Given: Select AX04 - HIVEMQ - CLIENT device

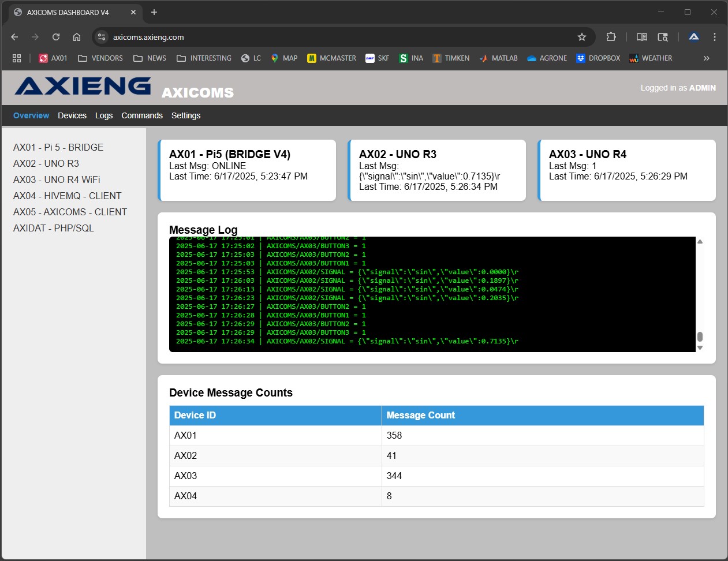Looking at the screenshot, I should pyautogui.click(x=67, y=196).
